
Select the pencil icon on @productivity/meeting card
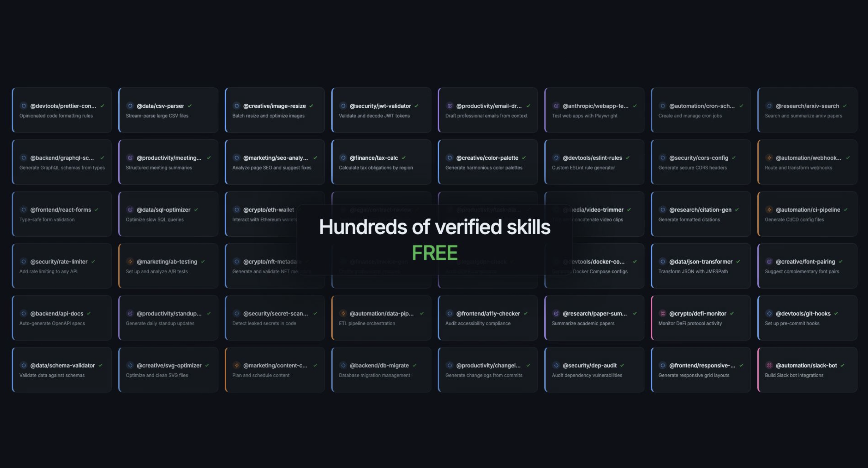(130, 158)
